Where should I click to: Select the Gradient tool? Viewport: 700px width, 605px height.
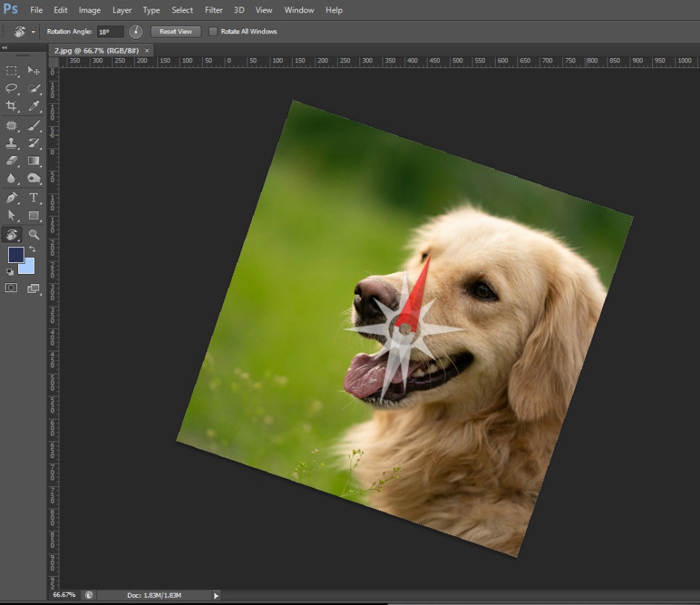coord(34,161)
